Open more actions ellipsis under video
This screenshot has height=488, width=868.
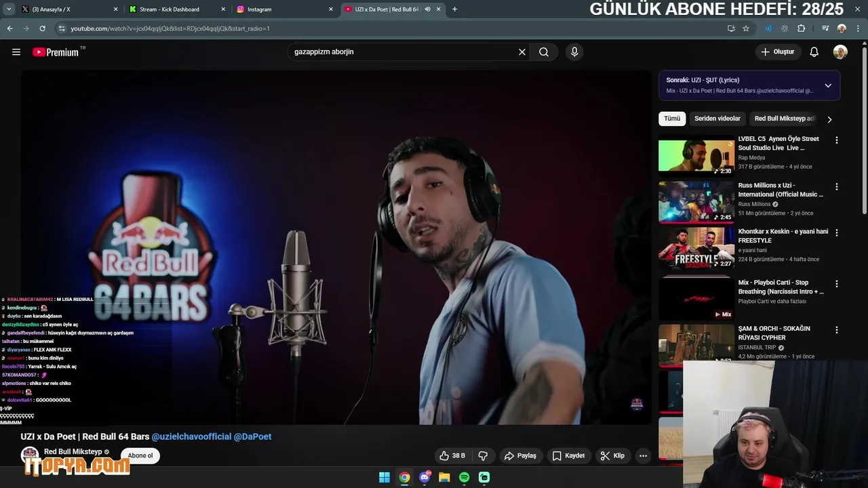pyautogui.click(x=643, y=455)
